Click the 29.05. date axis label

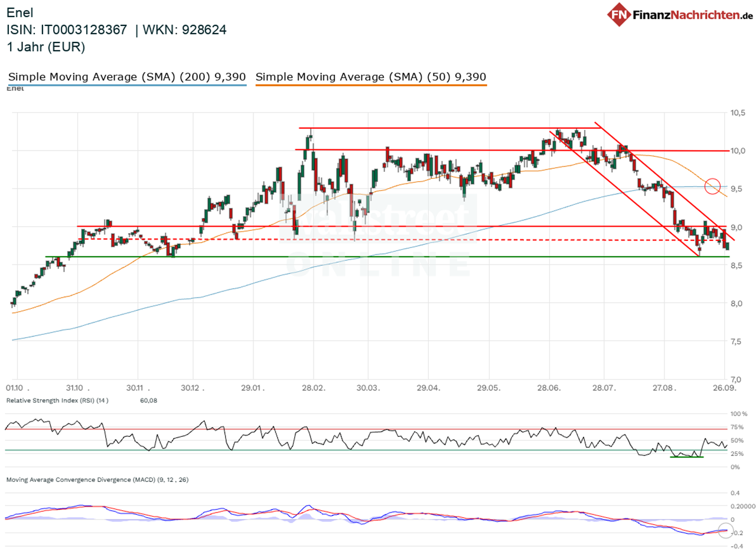(x=488, y=389)
